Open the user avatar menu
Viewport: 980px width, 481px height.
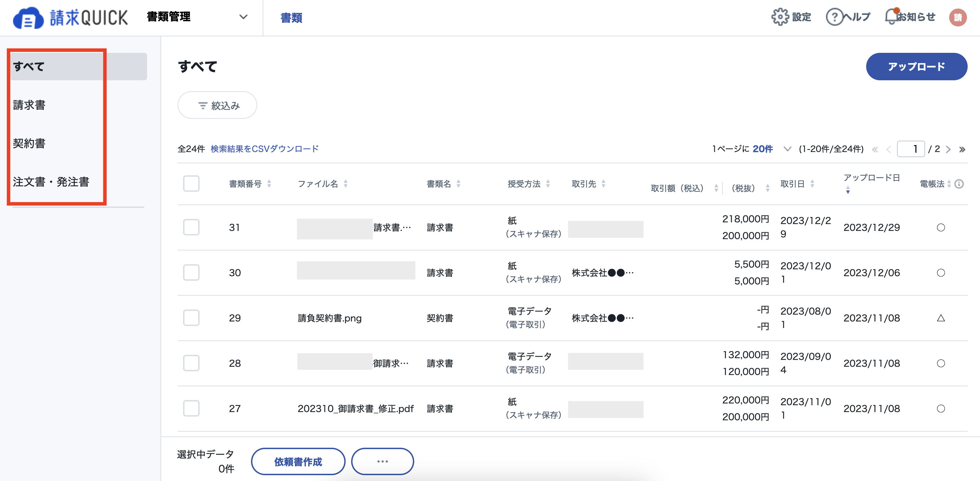point(958,17)
